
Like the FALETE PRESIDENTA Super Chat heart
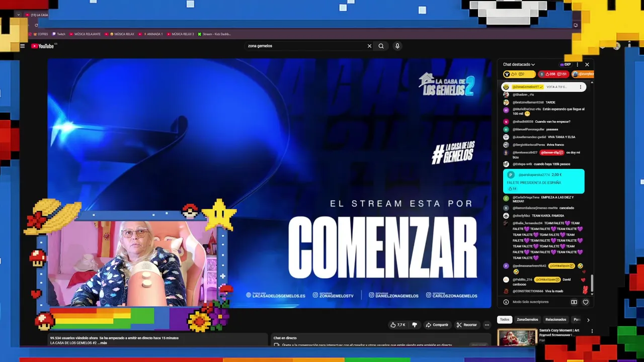(513, 189)
